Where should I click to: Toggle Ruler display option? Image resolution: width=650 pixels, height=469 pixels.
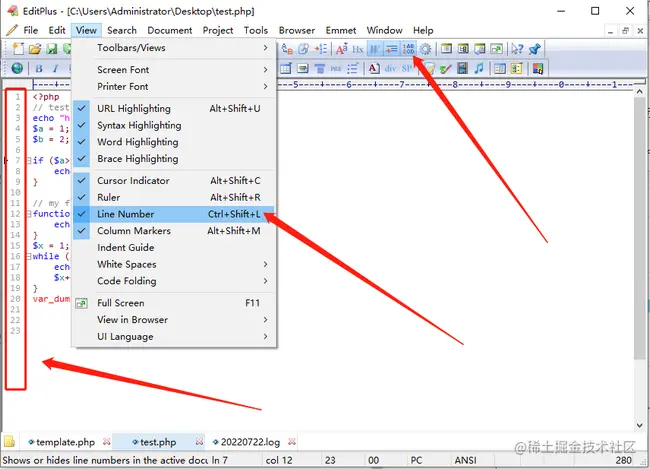(x=173, y=197)
